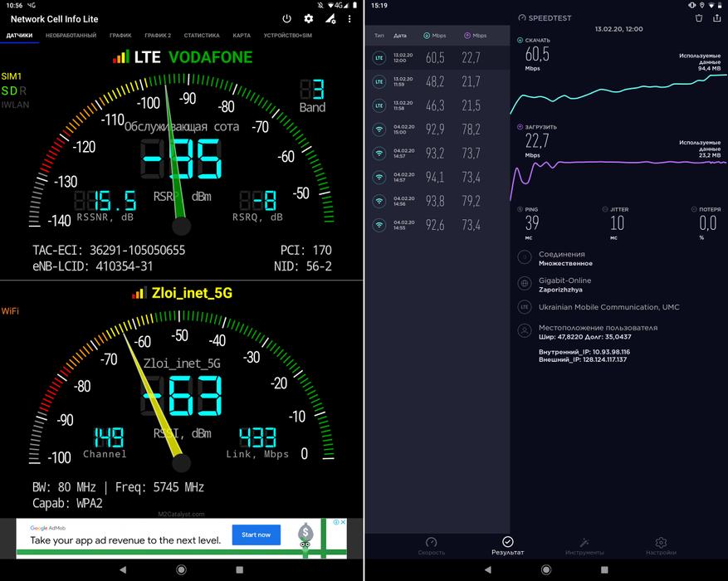Tap the LTE icon of the 48,2 result
The height and width of the screenshot is (581, 728).
click(379, 81)
